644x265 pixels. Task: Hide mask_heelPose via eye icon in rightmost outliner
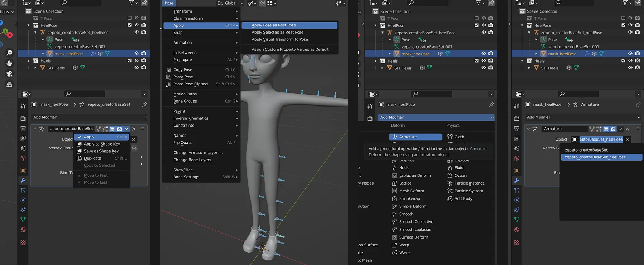[630, 54]
